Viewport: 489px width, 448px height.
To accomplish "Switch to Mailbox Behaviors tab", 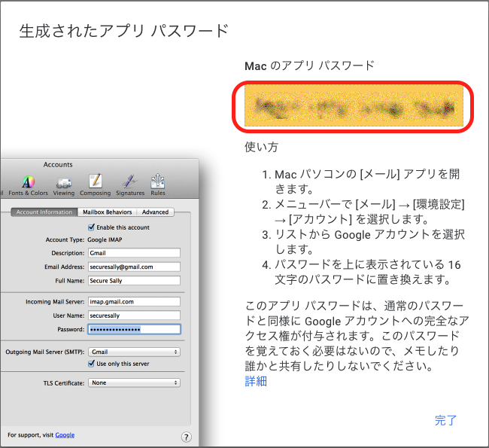I will tap(108, 212).
